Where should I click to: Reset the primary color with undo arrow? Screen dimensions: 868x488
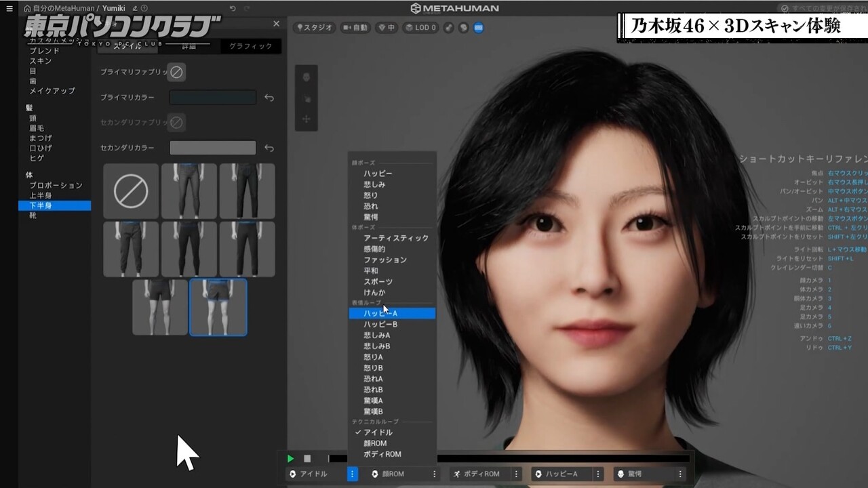coord(269,98)
